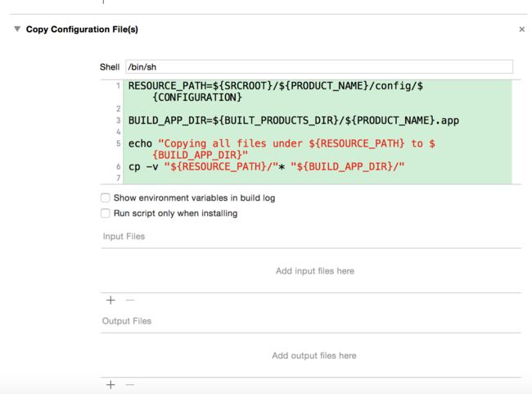Click the cp -v command line

(x=266, y=166)
